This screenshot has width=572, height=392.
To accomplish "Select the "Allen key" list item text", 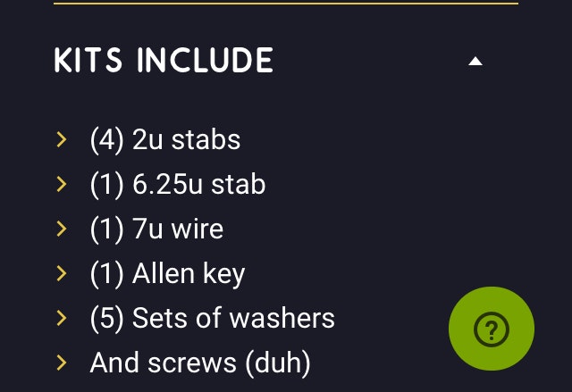I will [189, 274].
